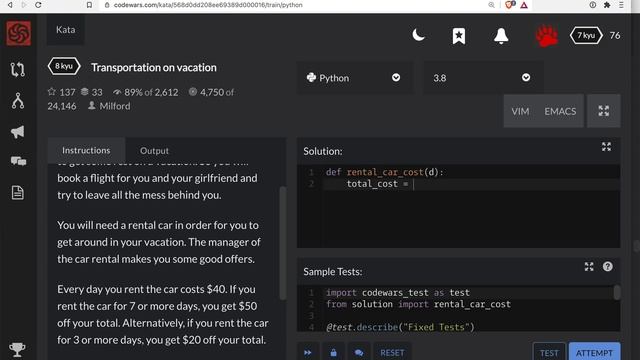This screenshot has height=360, width=640.
Task: Click the 8 kyu kata rank badge
Action: point(64,66)
